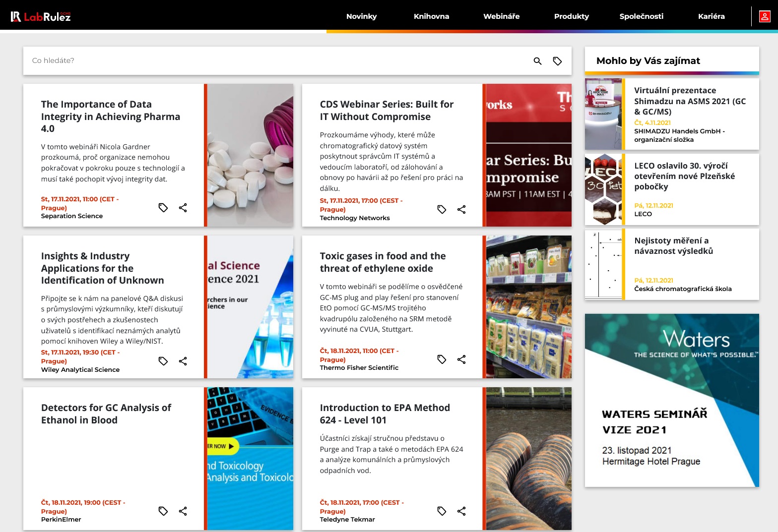The height and width of the screenshot is (532, 778).
Task: Open Produkty in the navigation
Action: tap(572, 16)
